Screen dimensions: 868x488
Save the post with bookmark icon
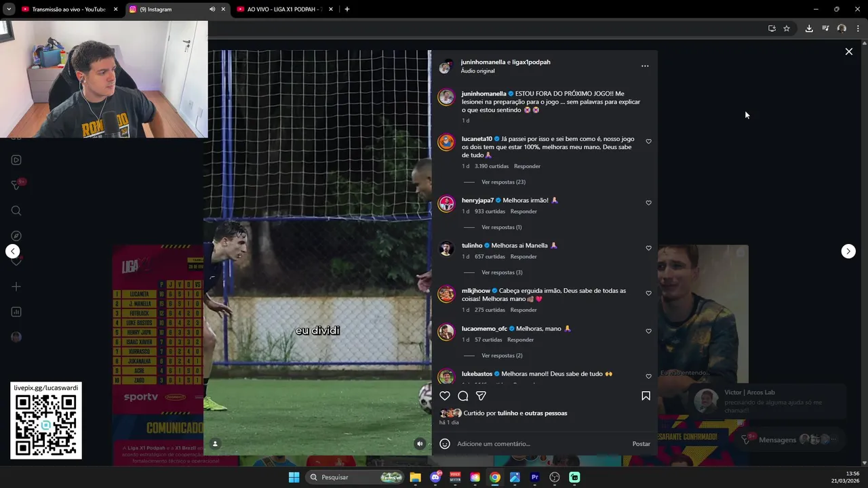coord(646,396)
